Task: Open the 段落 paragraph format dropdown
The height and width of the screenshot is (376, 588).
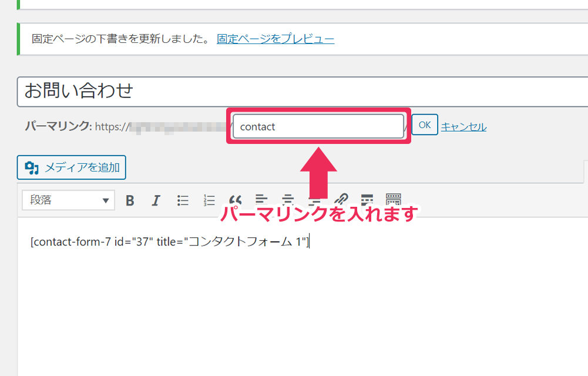Action: [x=68, y=200]
